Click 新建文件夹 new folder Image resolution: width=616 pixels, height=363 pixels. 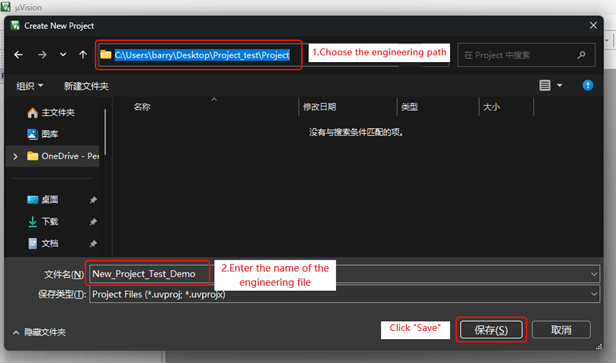86,86
